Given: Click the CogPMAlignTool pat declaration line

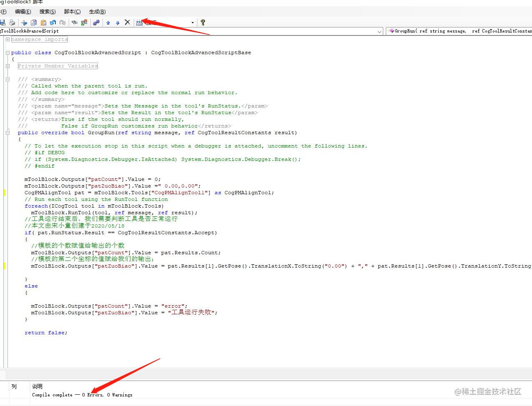Looking at the screenshot, I should [149, 193].
